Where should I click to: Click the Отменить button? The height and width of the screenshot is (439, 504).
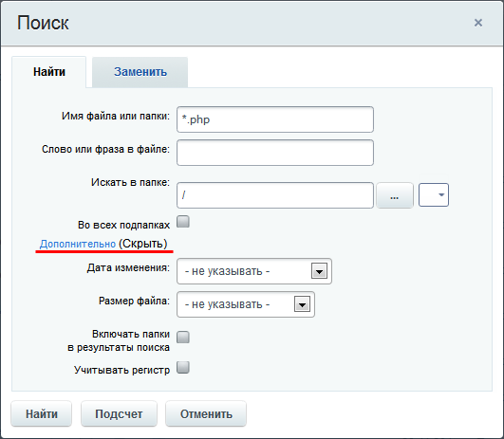[206, 414]
